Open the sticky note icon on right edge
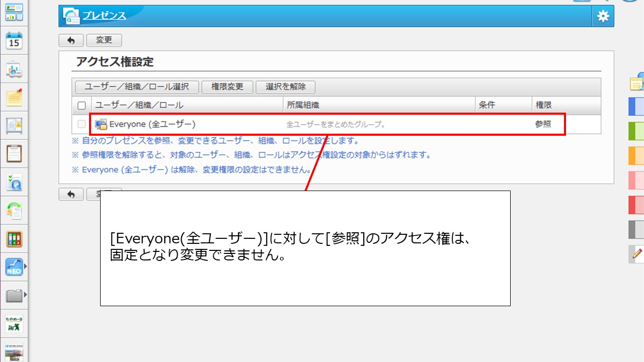644x362 pixels. coord(637,82)
